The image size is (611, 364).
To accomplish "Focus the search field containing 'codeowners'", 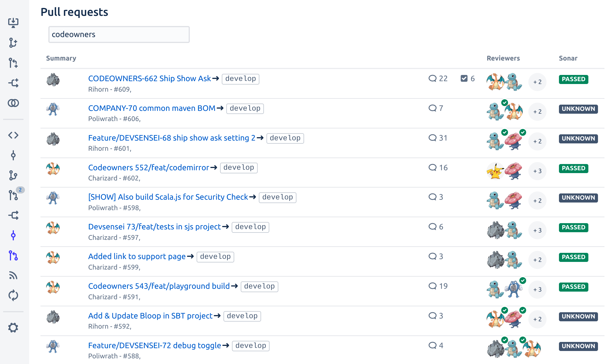I will tap(119, 35).
